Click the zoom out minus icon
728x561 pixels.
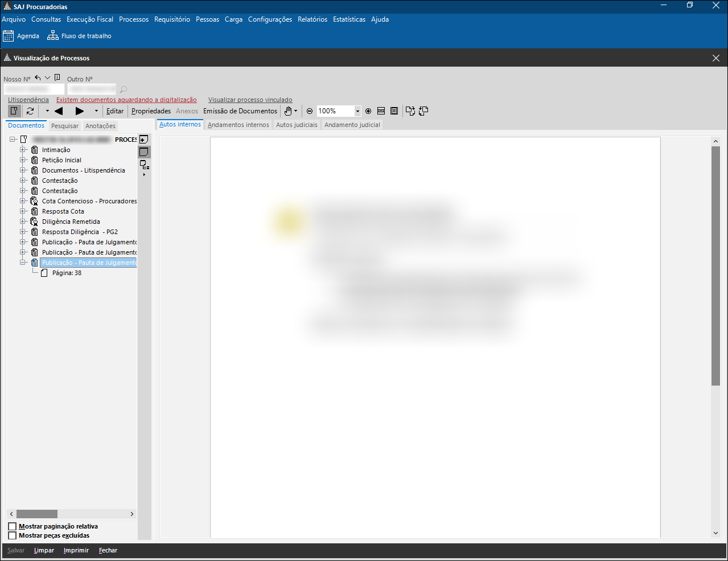pos(310,111)
